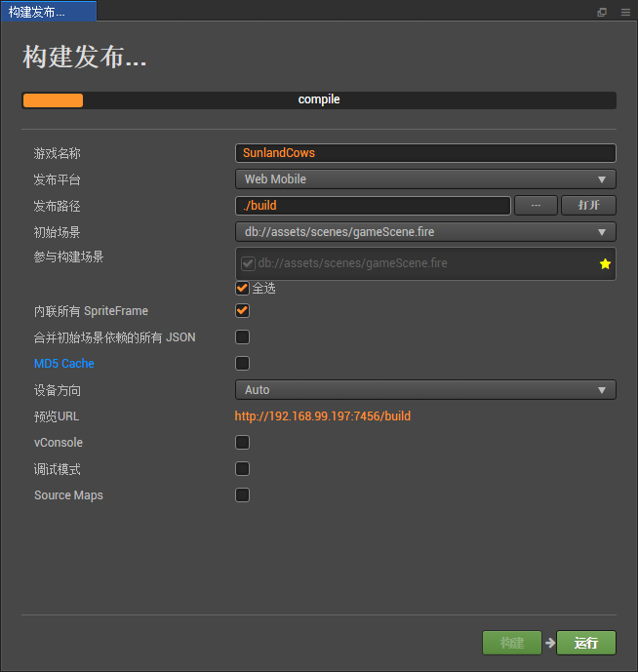Turn on the vConsole checkbox
Image resolution: width=638 pixels, height=672 pixels.
pyautogui.click(x=242, y=443)
